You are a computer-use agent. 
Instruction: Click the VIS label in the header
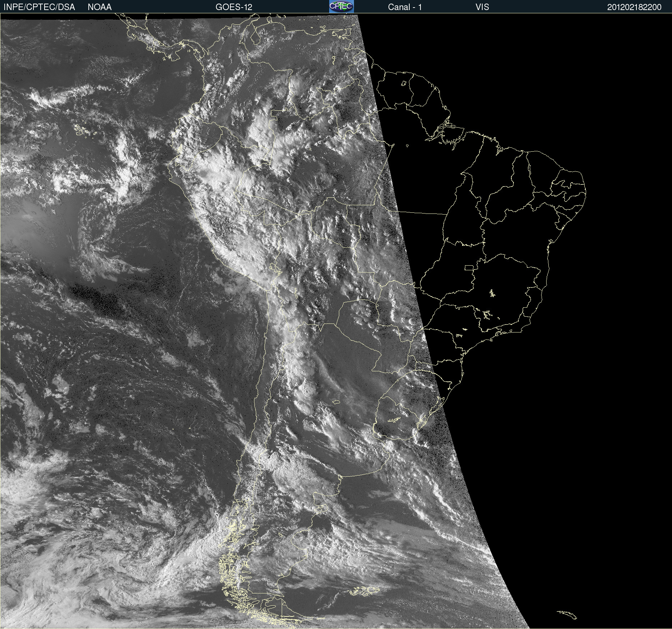482,7
